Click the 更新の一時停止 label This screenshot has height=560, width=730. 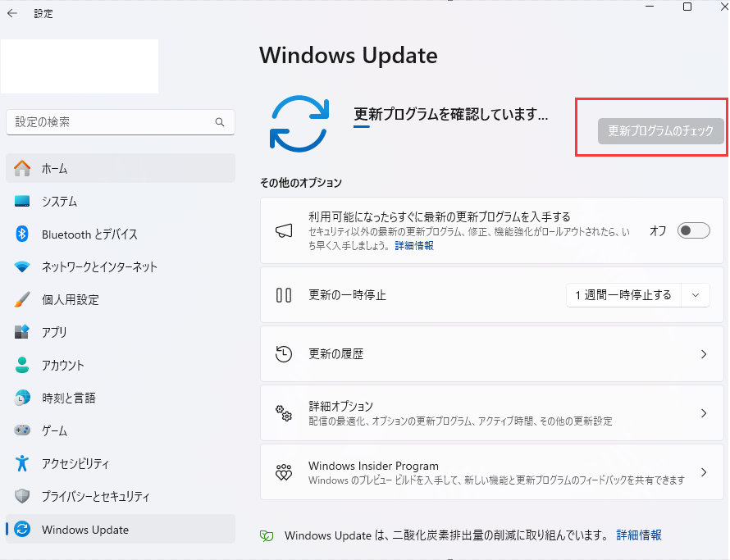point(347,295)
